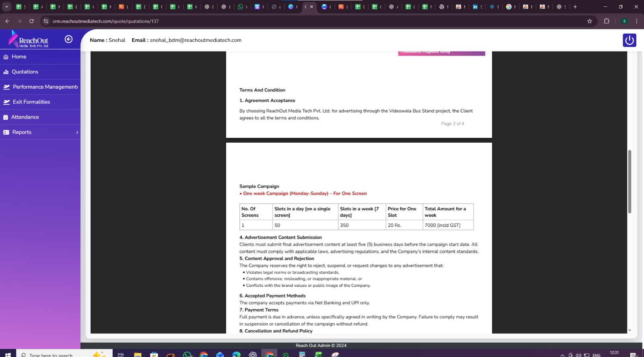Click the ReachOut Media Tech logo
644x357 pixels.
[x=29, y=39]
